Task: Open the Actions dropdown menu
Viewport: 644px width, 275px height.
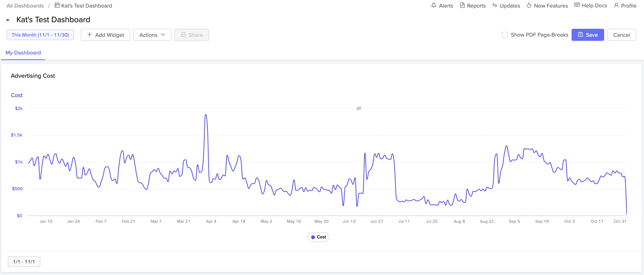Action: pyautogui.click(x=152, y=35)
